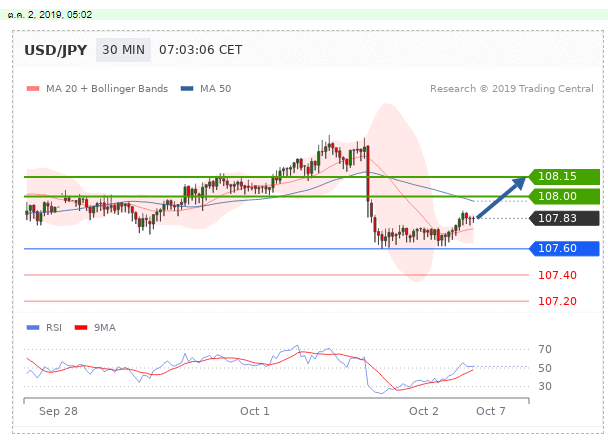Click the pink MA 20 legend swatch
This screenshot has height=441, width=608.
[x=33, y=88]
